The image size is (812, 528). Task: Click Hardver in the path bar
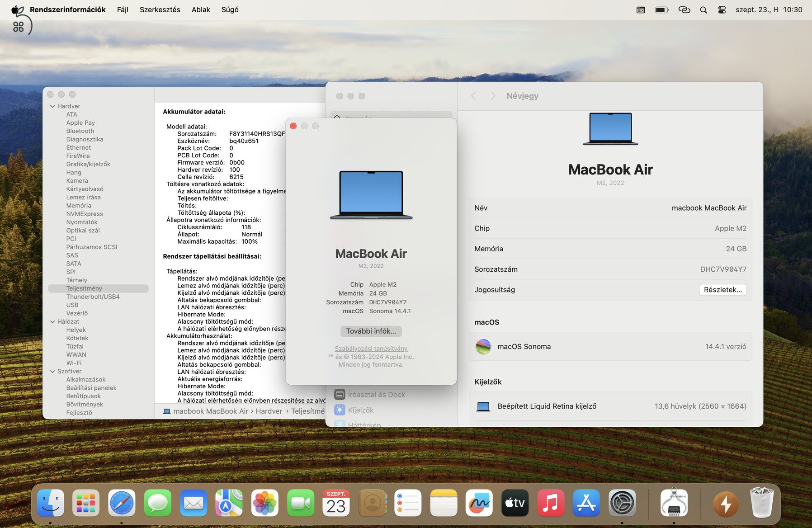tap(269, 411)
